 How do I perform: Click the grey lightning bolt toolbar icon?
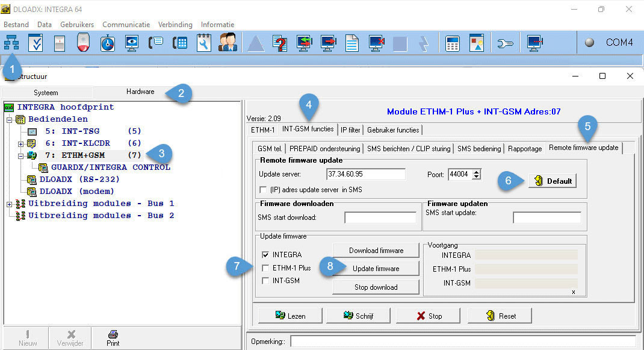[424, 43]
